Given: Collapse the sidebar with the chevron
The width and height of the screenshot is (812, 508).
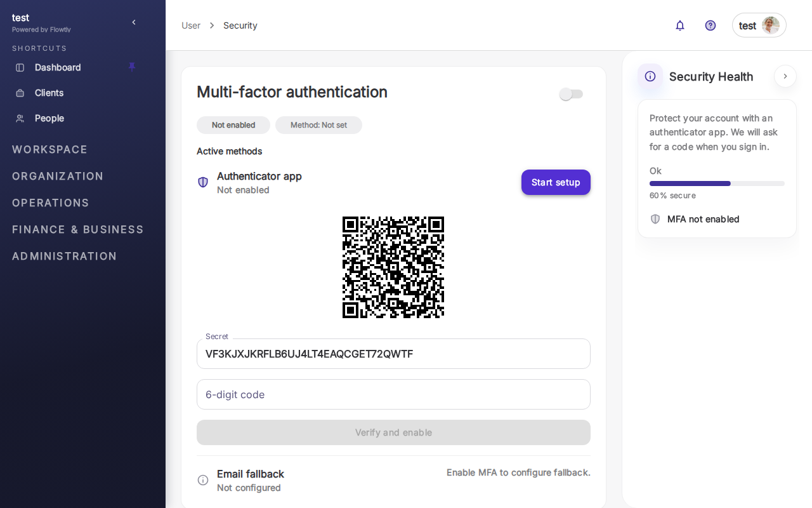Looking at the screenshot, I should pyautogui.click(x=134, y=22).
